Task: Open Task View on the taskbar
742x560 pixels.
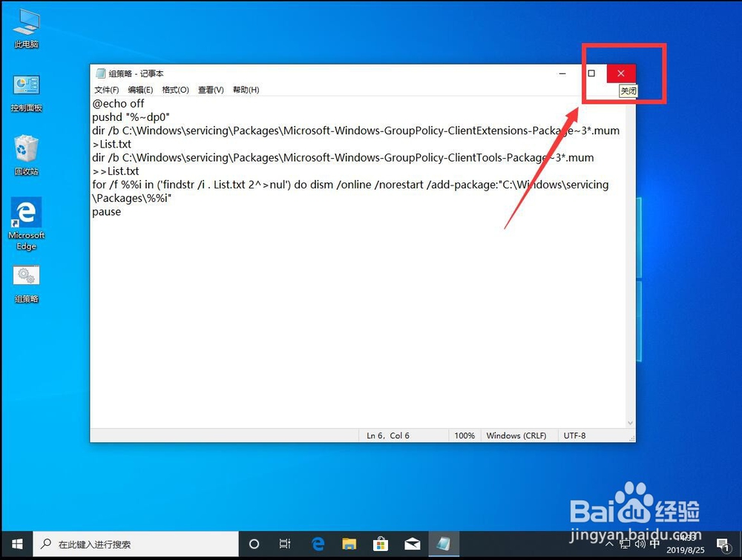Action: (285, 544)
